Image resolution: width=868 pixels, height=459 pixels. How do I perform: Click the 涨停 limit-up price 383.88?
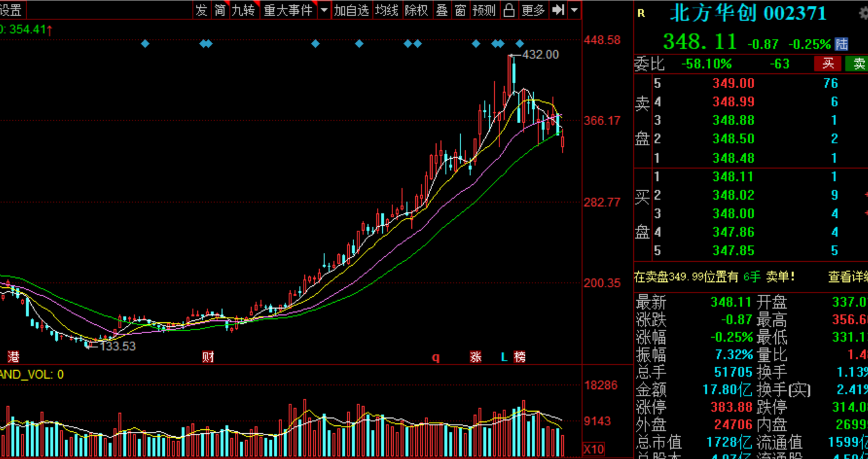coord(731,407)
